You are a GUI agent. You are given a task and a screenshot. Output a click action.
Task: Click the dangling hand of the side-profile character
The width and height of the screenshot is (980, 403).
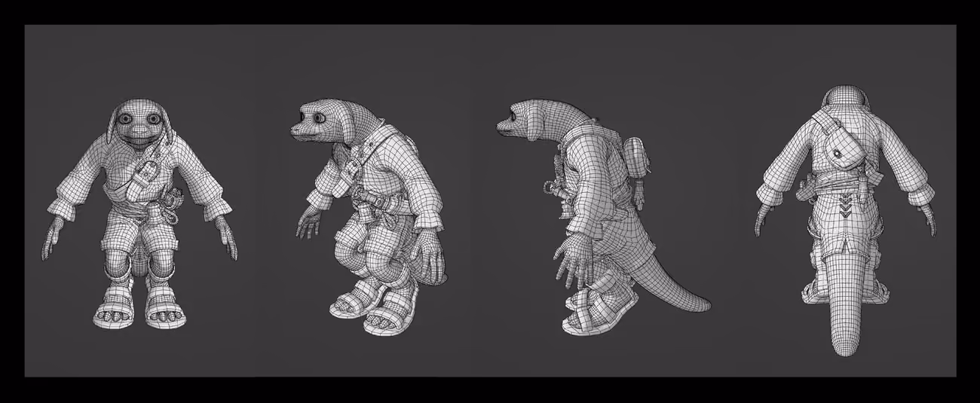pos(571,261)
